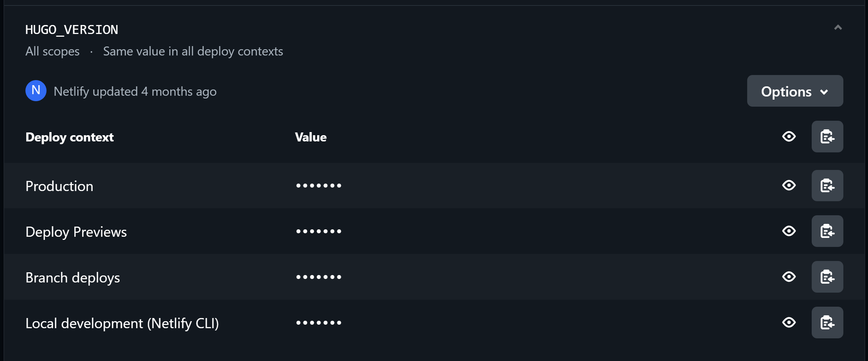Collapse the HUGO_VERSION variable section

[x=838, y=27]
